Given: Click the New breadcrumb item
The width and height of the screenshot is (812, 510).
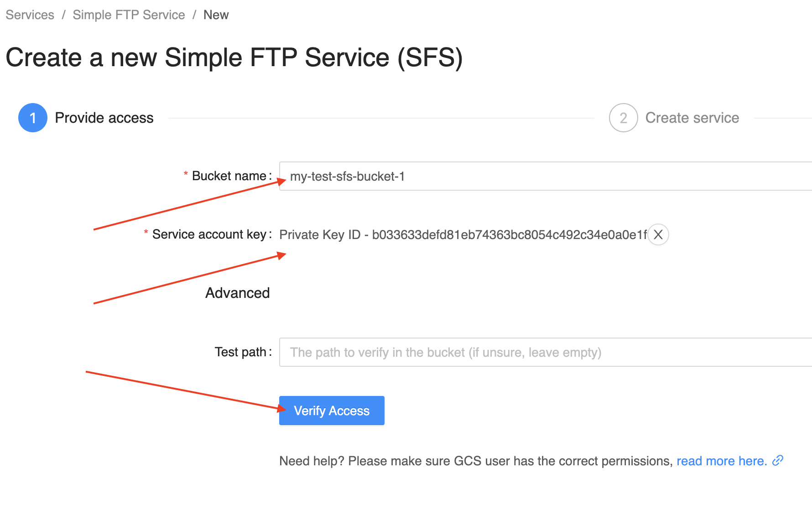Looking at the screenshot, I should pos(216,15).
